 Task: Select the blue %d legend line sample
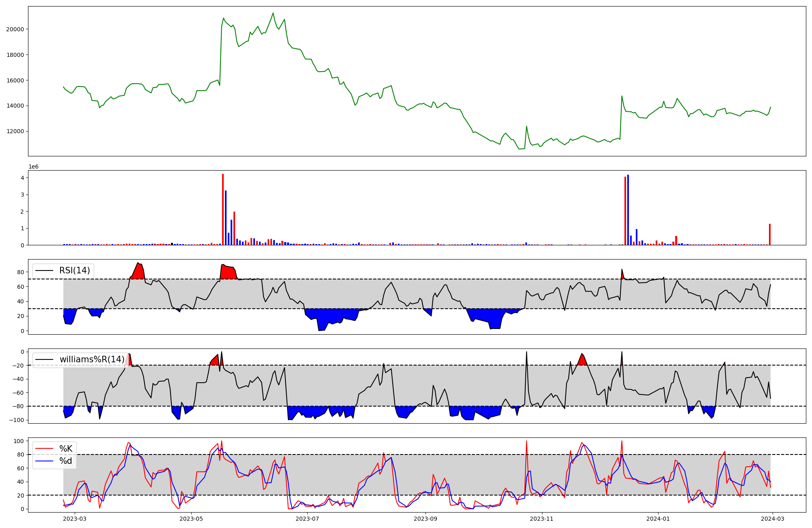click(45, 461)
